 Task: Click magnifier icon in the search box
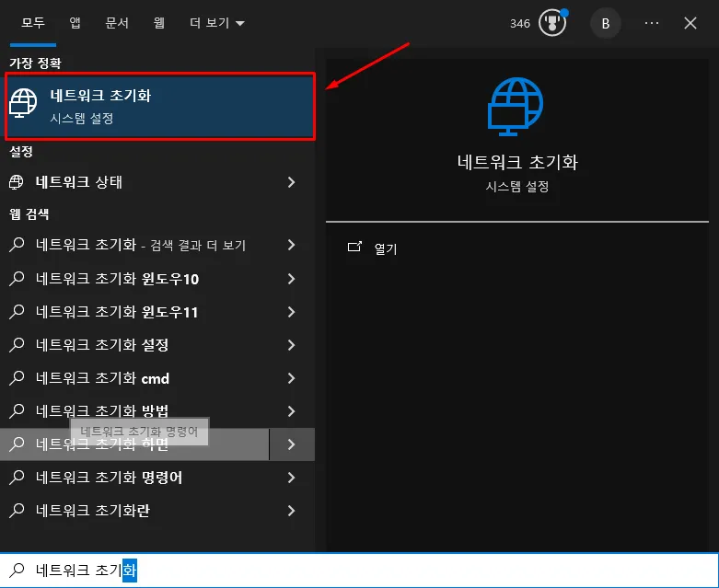pos(17,570)
